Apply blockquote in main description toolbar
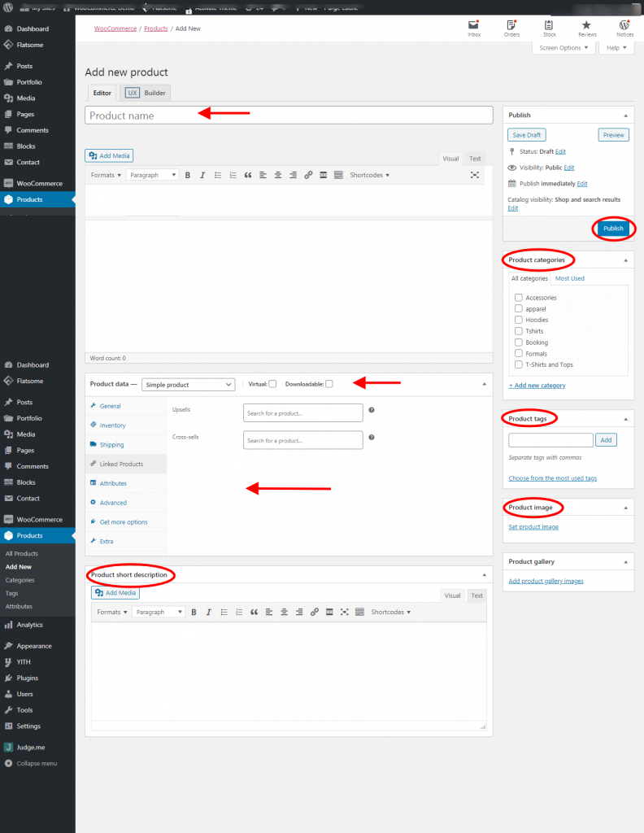The width and height of the screenshot is (644, 833). (248, 175)
